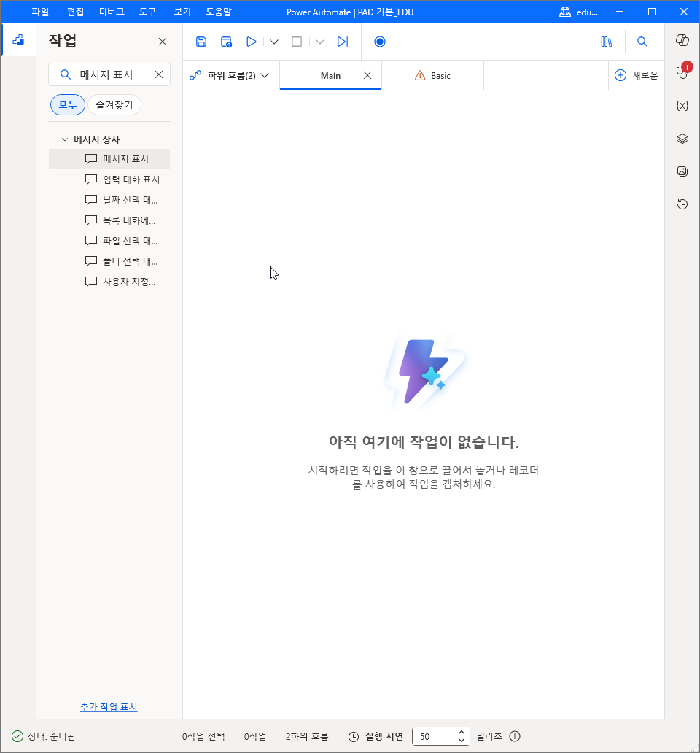Screen dimensions: 700x753
Task: Open the asset library icon
Action: [607, 42]
